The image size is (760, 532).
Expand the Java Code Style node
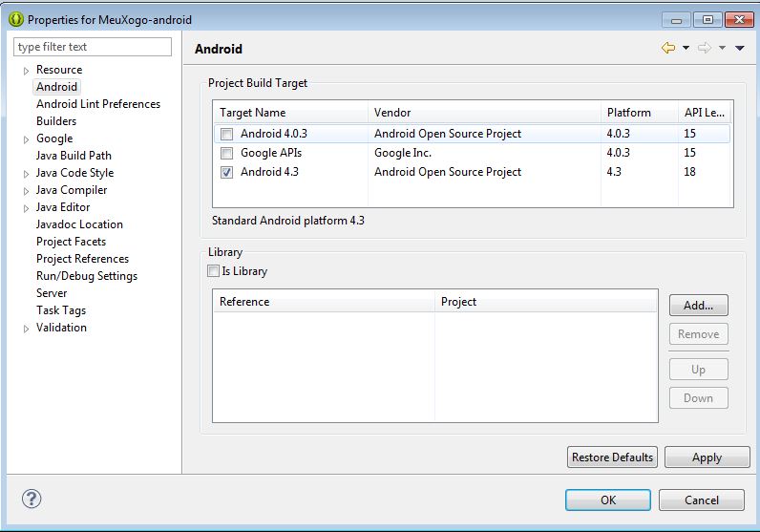coord(26,174)
